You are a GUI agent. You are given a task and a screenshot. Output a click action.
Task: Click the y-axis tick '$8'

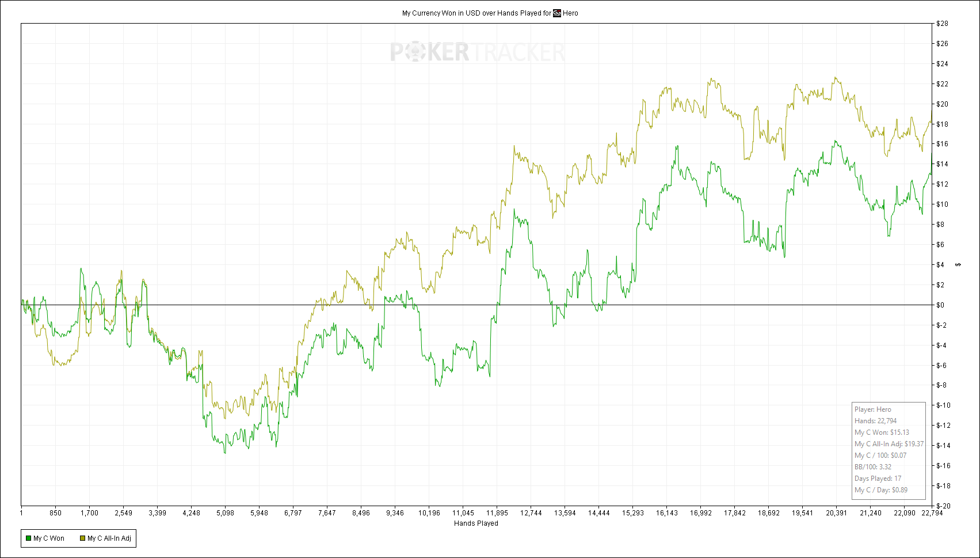(940, 225)
